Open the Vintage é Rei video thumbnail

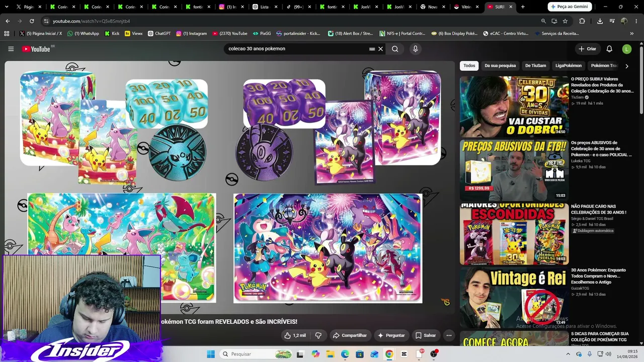pyautogui.click(x=514, y=297)
